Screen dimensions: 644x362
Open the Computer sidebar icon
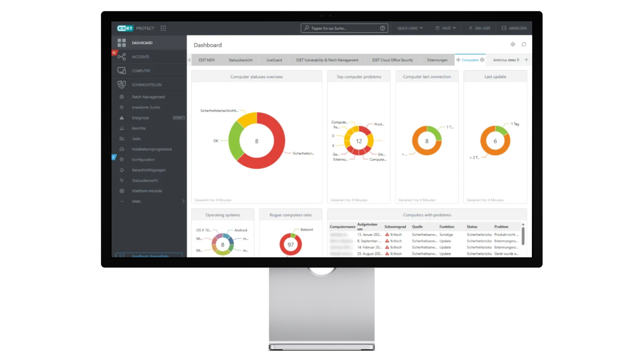coord(121,71)
